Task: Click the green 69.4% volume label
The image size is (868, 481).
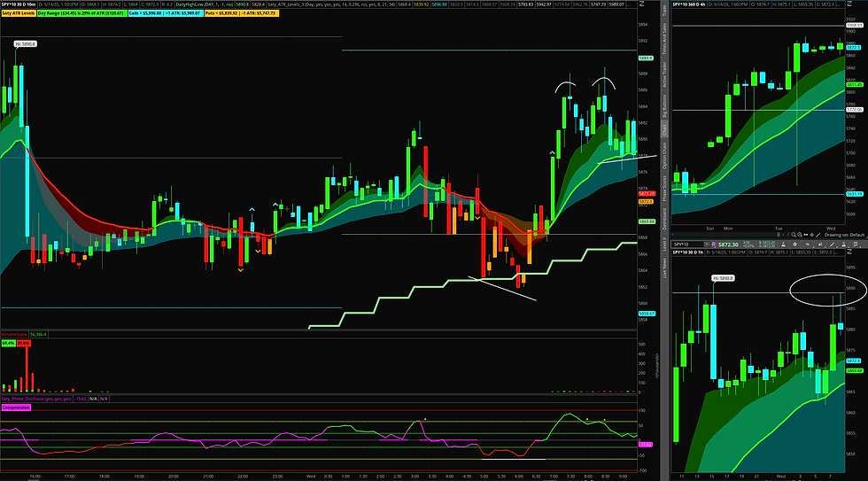Action: tap(8, 343)
